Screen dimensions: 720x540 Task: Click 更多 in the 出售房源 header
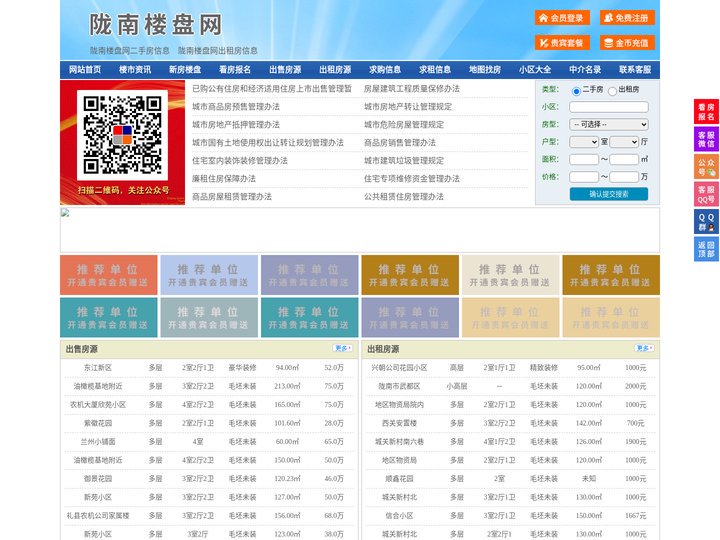point(343,349)
